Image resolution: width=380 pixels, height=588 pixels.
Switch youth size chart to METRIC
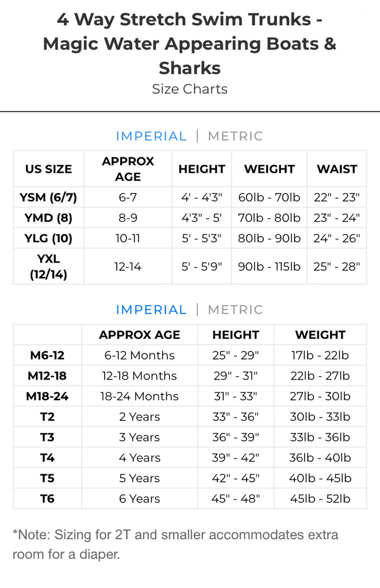pyautogui.click(x=235, y=136)
